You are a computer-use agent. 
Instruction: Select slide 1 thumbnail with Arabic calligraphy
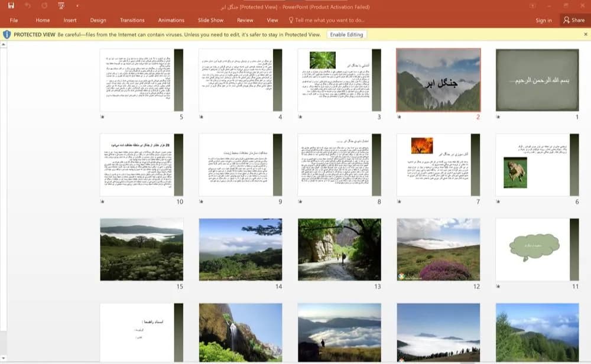click(x=537, y=80)
